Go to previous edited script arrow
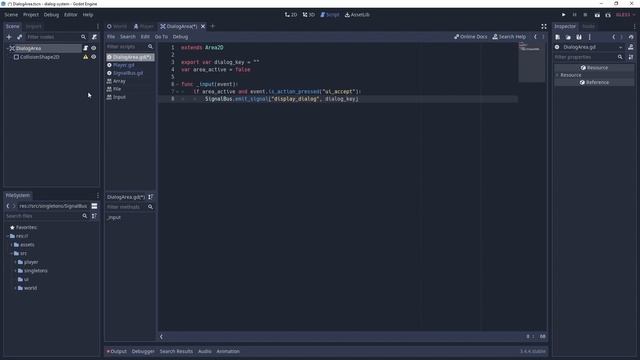This screenshot has height=360, width=640. click(535, 37)
